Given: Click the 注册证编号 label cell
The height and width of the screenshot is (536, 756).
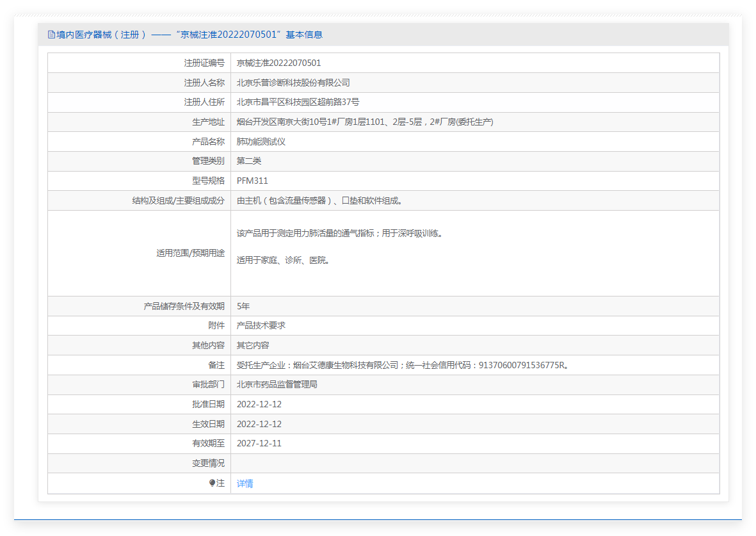Looking at the screenshot, I should [140, 63].
